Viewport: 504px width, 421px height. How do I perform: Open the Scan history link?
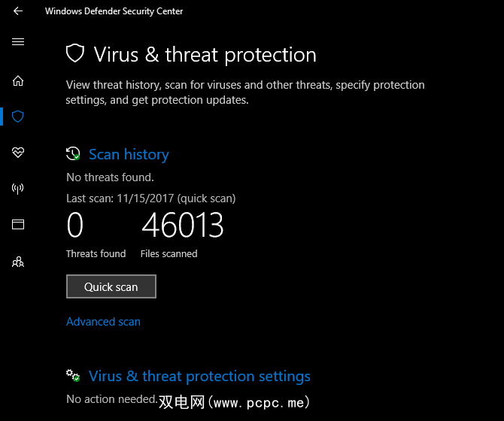point(129,154)
